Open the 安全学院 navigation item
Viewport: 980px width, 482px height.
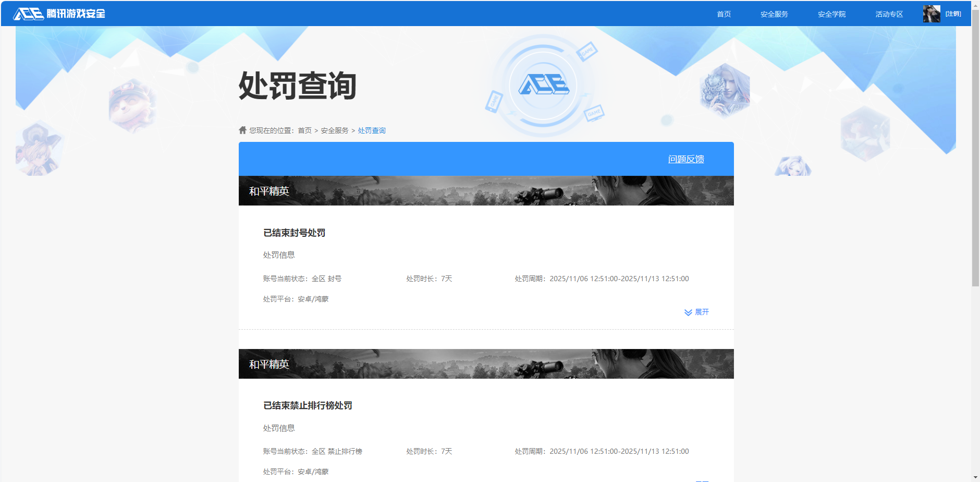coord(831,14)
